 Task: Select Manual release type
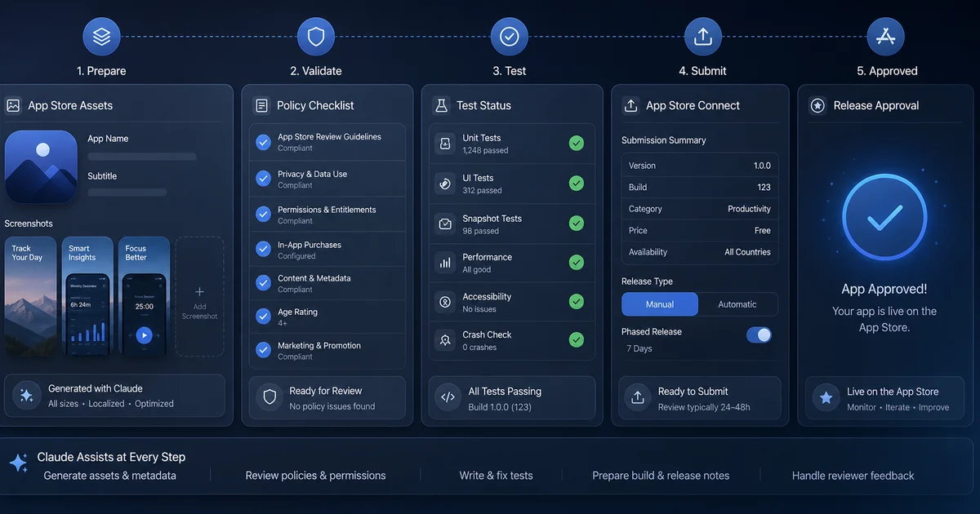pyautogui.click(x=660, y=304)
